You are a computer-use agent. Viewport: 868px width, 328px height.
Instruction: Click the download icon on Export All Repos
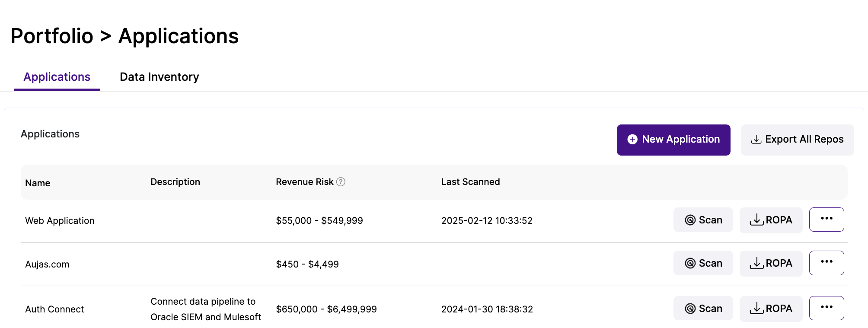756,139
